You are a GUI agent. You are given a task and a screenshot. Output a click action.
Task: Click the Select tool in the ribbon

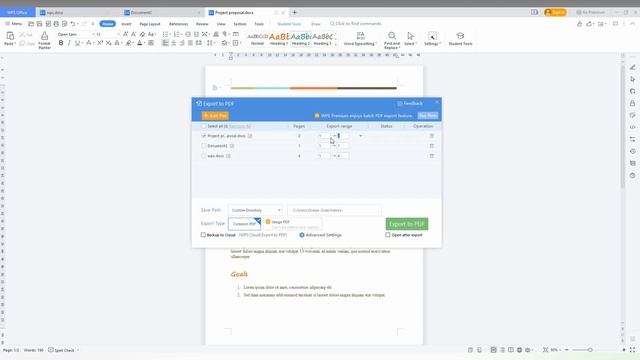410,38
